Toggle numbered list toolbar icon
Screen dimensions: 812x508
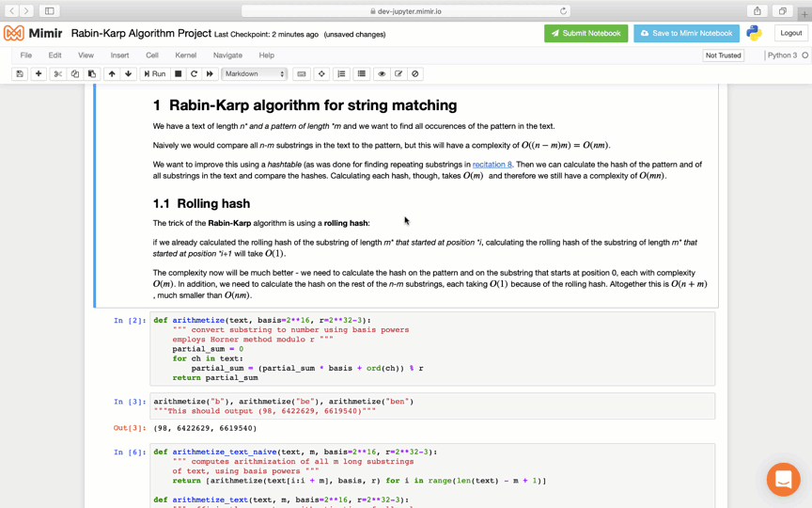(341, 73)
